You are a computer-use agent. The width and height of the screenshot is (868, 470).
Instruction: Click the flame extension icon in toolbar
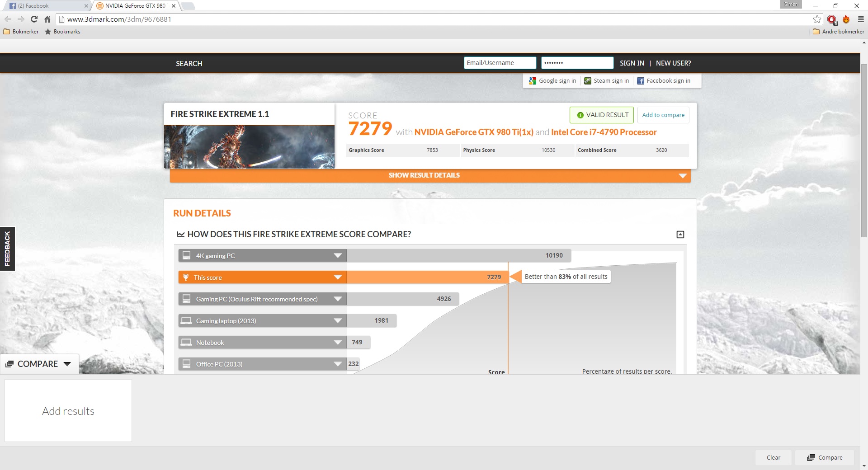click(846, 19)
